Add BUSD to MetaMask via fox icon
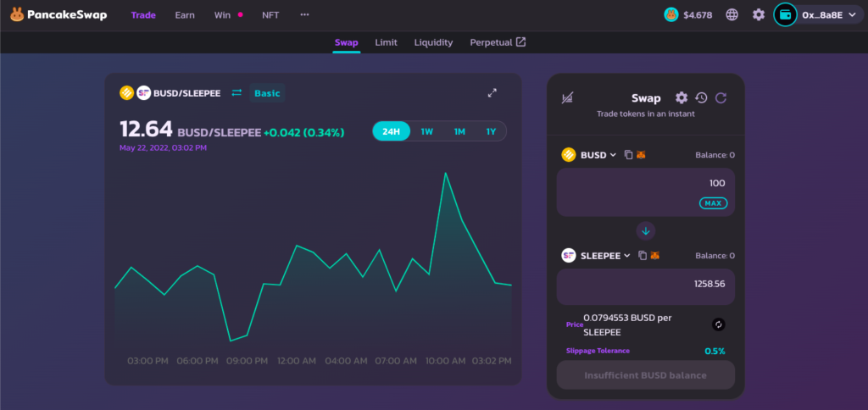The image size is (868, 410). 641,155
